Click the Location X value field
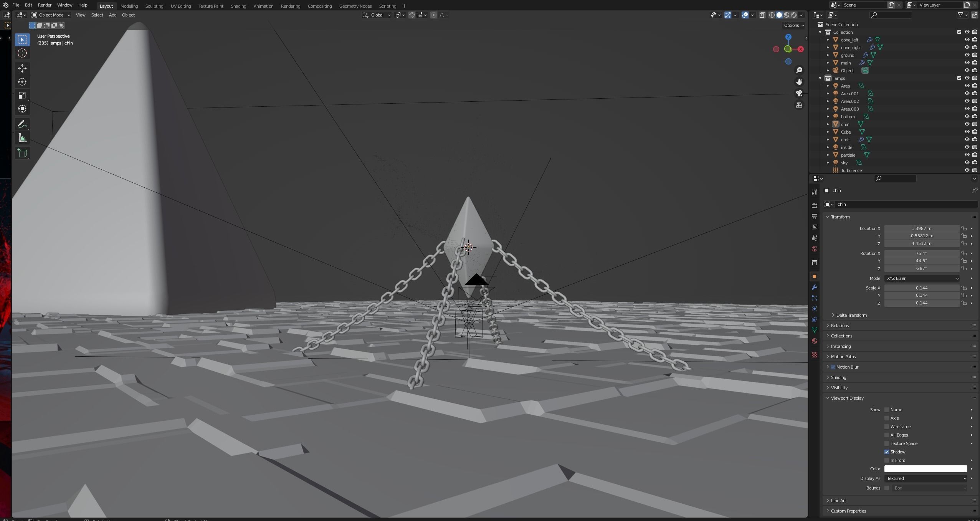The image size is (980, 521). [x=921, y=228]
